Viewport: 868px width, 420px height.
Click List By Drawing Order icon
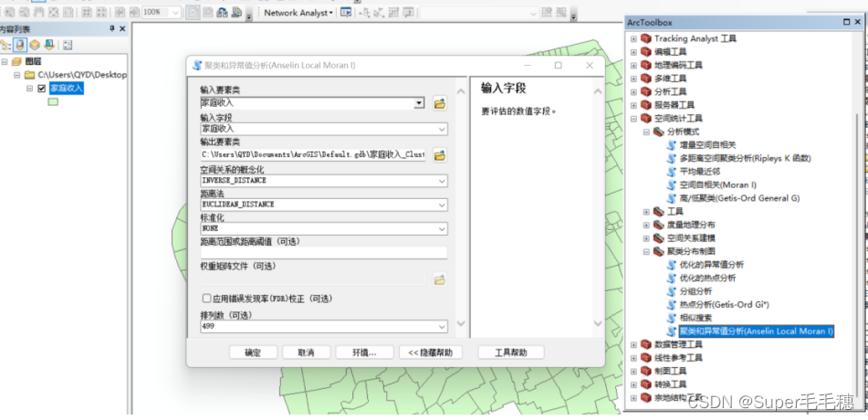6,46
